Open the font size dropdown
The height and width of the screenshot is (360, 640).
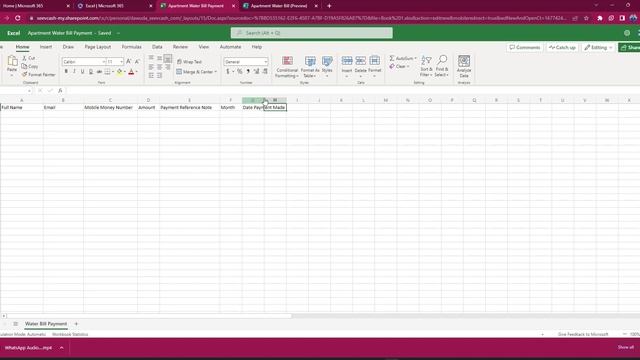point(121,62)
